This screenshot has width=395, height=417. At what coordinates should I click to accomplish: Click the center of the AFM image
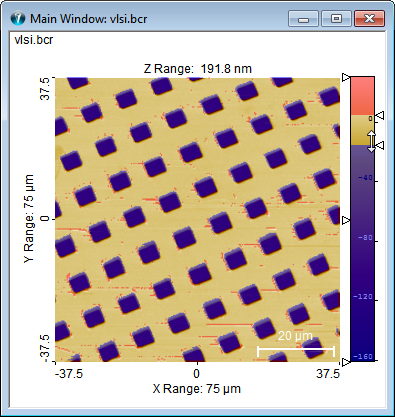tap(197, 220)
